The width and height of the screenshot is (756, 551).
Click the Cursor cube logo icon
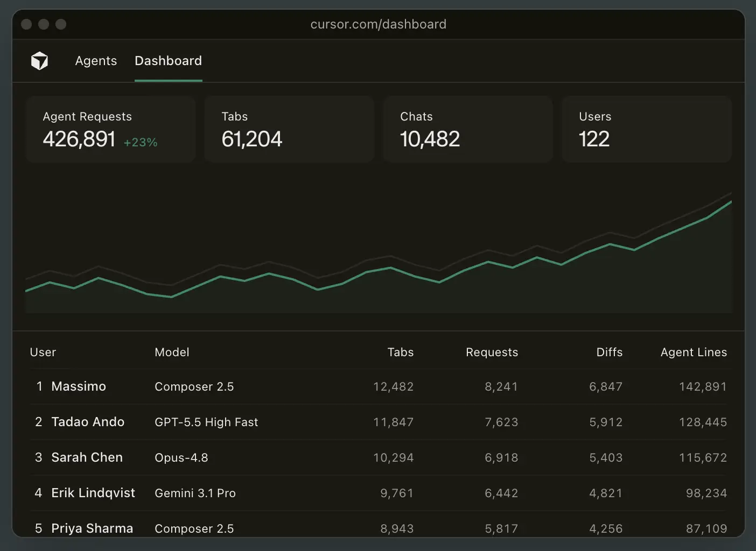39,61
